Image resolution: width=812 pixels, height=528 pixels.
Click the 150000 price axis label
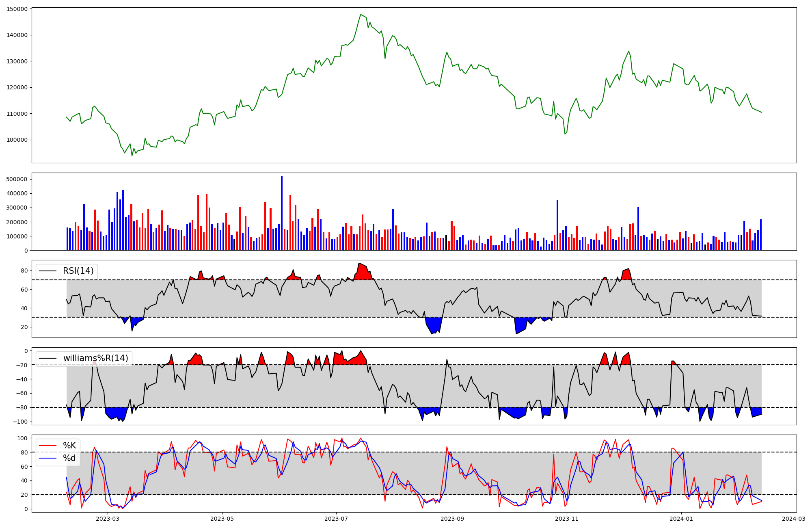17,9
